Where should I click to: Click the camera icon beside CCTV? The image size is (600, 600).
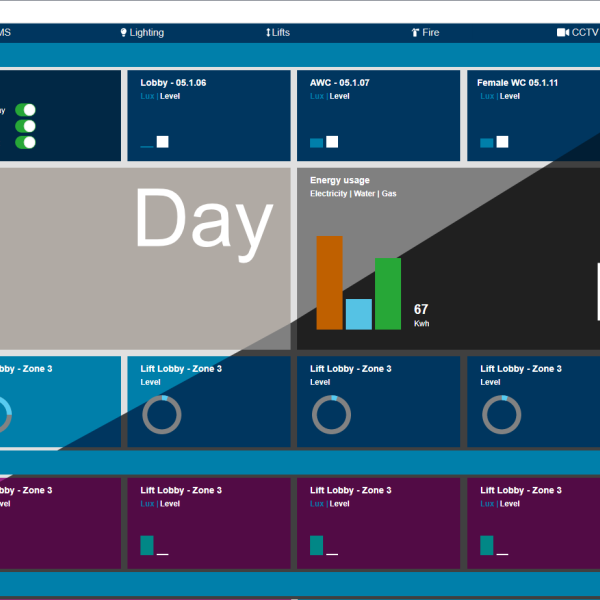tap(563, 33)
